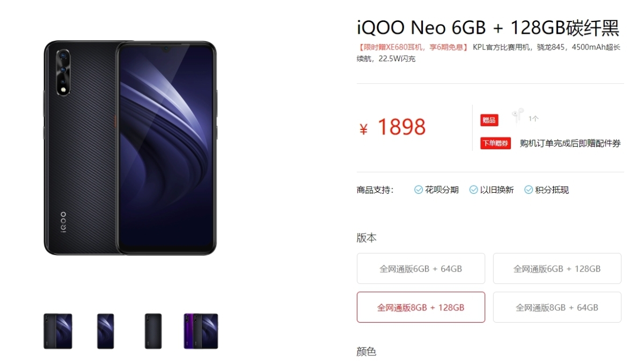Click the large iQOO Neo product image

(x=130, y=147)
